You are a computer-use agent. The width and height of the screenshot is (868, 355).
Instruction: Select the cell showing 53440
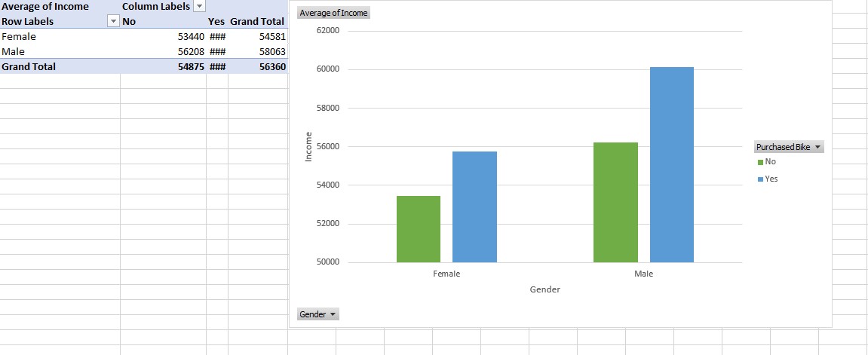click(164, 36)
